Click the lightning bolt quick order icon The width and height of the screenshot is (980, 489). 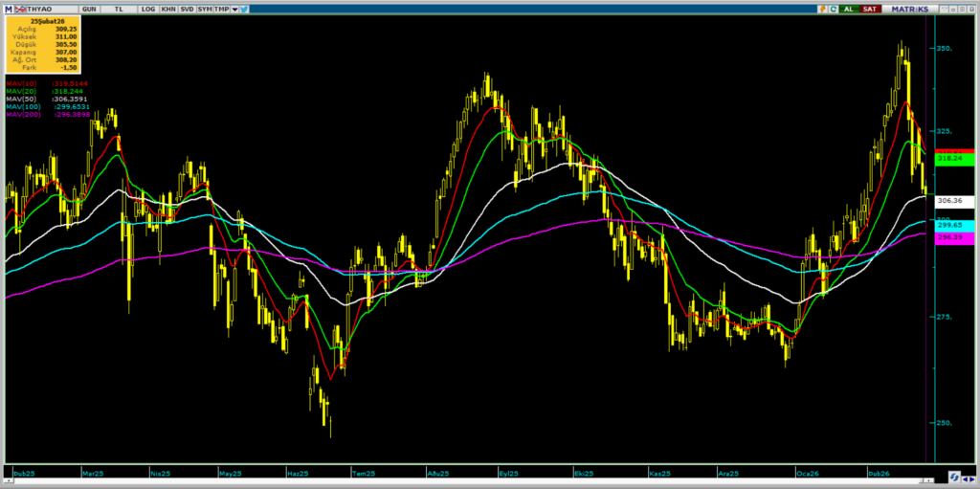pyautogui.click(x=821, y=8)
